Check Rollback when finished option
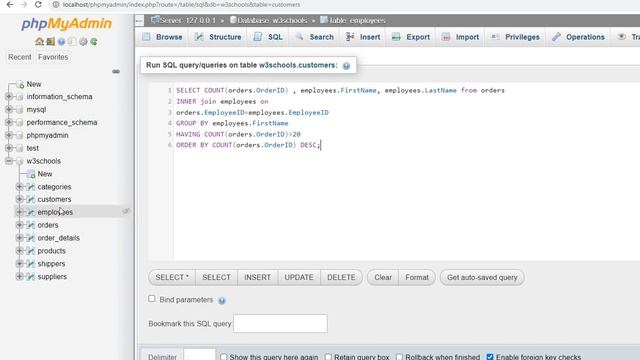 click(x=399, y=357)
